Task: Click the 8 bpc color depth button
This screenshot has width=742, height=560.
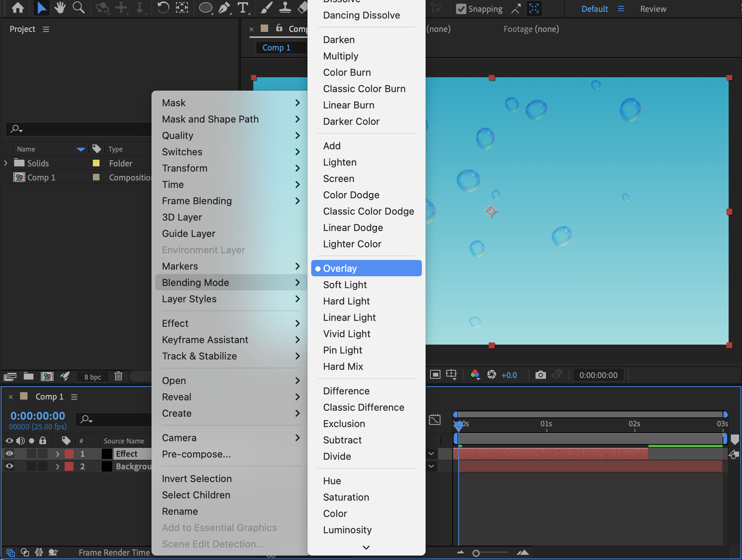Action: click(92, 377)
